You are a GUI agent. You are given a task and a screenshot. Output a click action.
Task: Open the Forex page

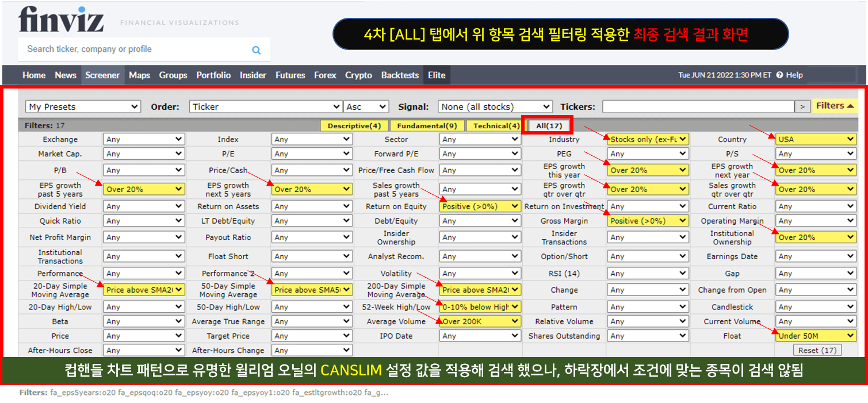pos(325,75)
